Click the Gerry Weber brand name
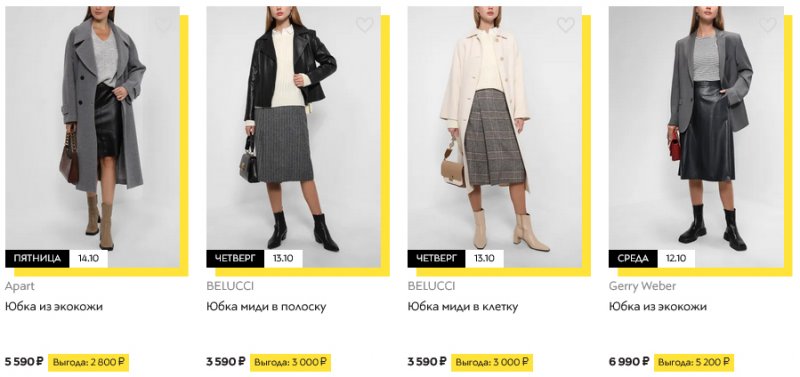 pyautogui.click(x=642, y=286)
